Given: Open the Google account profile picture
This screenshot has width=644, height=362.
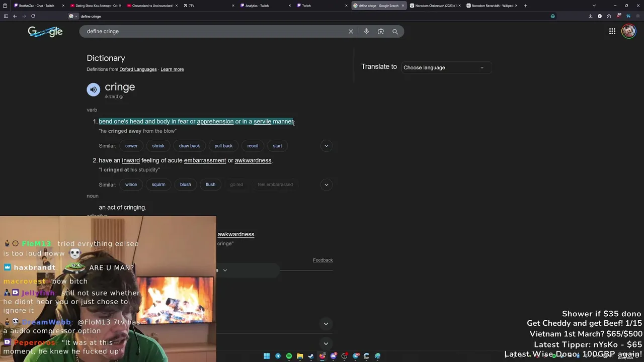Looking at the screenshot, I should (628, 31).
